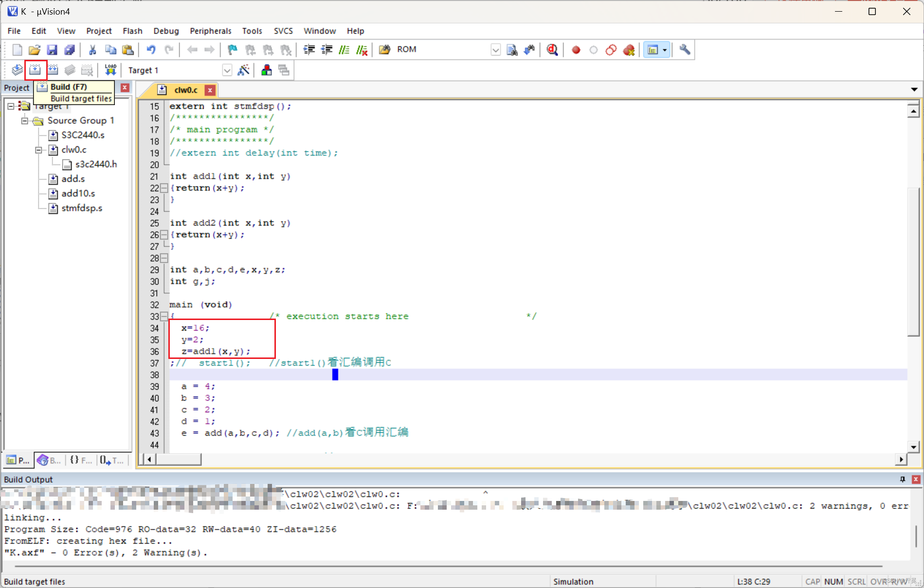Copy the selection using the Copy icon
The width and height of the screenshot is (924, 588).
tap(110, 50)
